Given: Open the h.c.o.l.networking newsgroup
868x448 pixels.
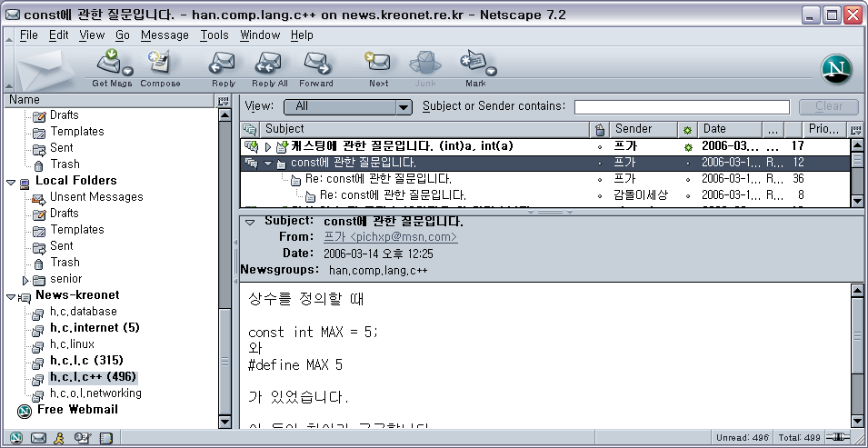Looking at the screenshot, I should [95, 393].
